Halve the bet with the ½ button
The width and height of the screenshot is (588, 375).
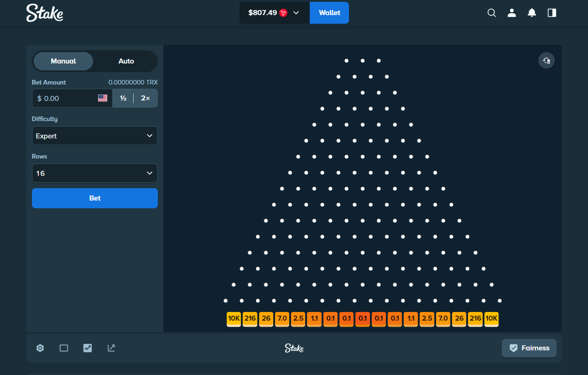(x=123, y=98)
